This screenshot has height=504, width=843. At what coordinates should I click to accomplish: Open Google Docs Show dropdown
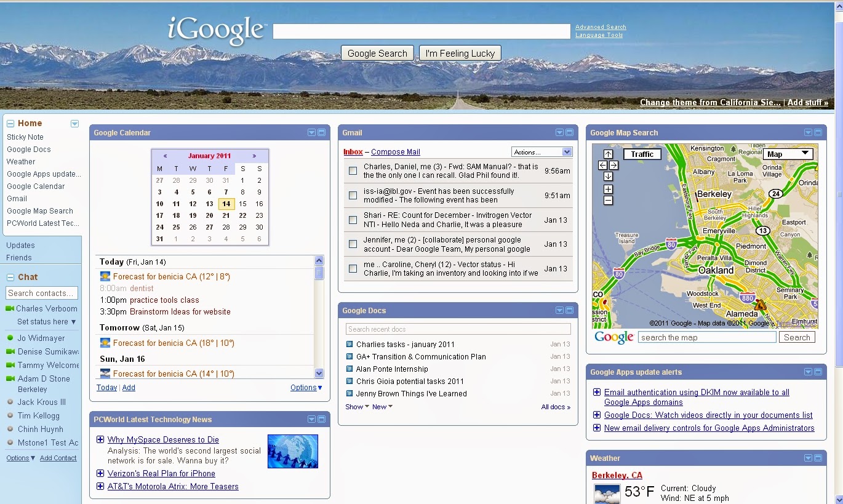(357, 407)
